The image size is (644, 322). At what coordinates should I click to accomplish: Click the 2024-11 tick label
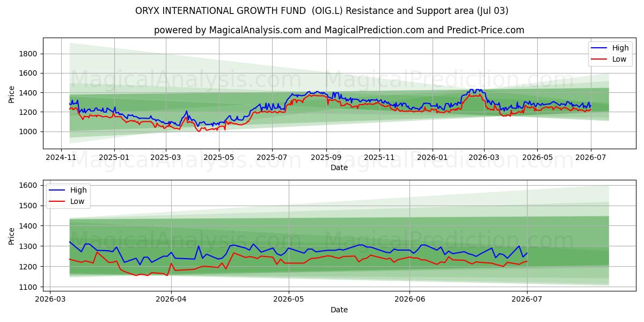(x=61, y=157)
